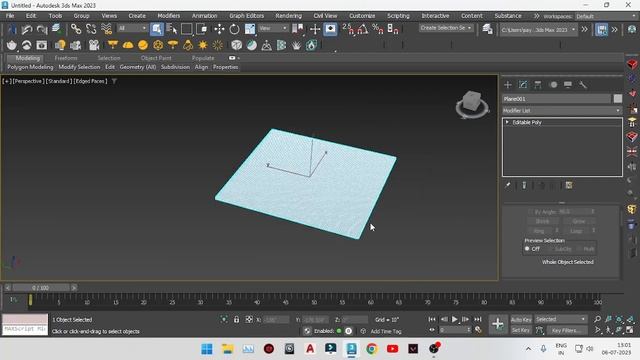The width and height of the screenshot is (640, 360).
Task: Toggle Window/Crossing selection icon
Action: (x=202, y=29)
